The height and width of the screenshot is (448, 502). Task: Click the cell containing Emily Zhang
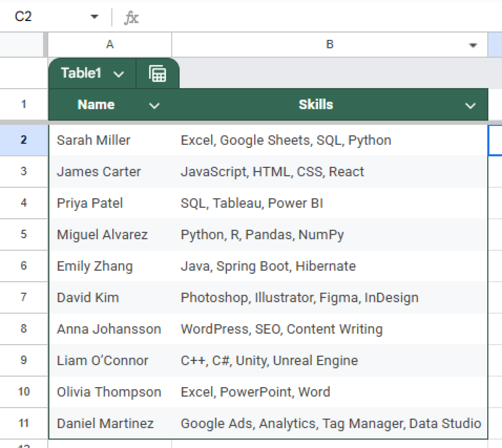pyautogui.click(x=109, y=266)
